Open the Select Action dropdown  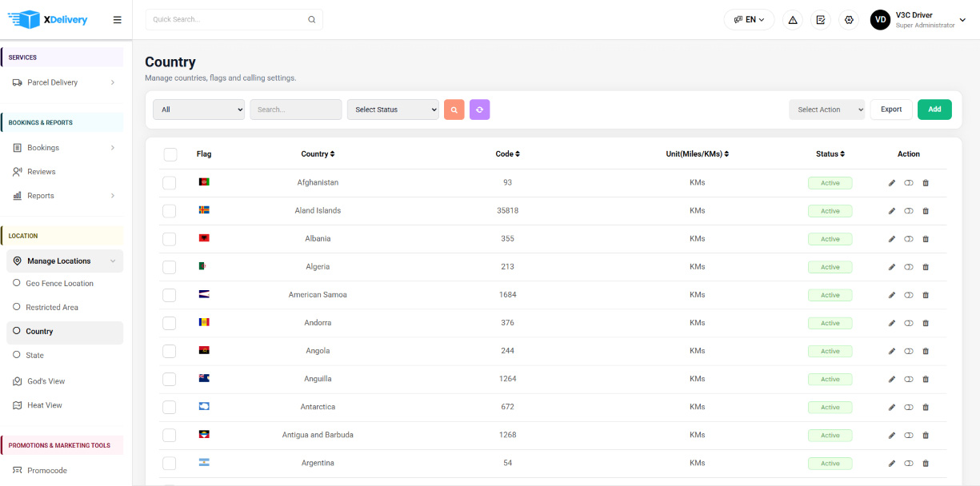827,110
